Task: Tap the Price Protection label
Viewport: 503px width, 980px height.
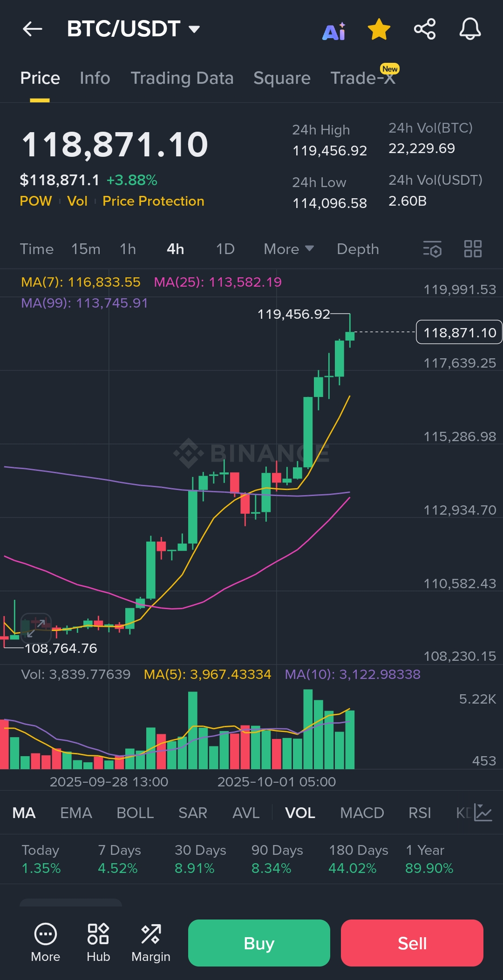Action: (153, 201)
